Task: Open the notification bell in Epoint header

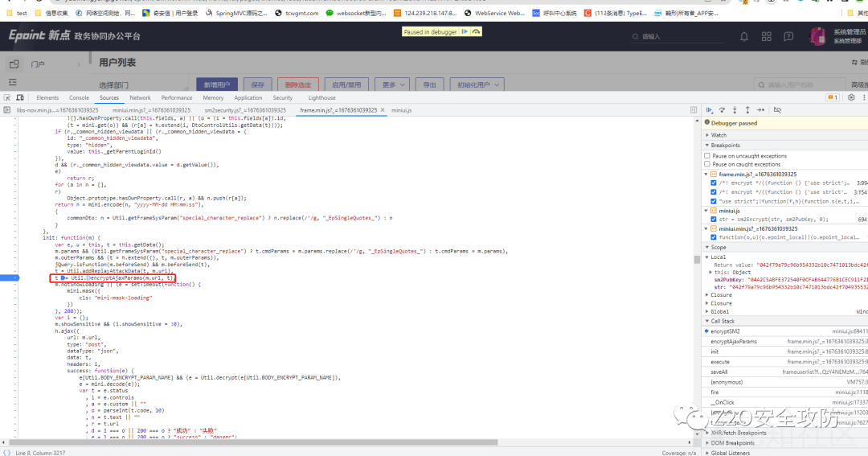Action: coord(744,36)
